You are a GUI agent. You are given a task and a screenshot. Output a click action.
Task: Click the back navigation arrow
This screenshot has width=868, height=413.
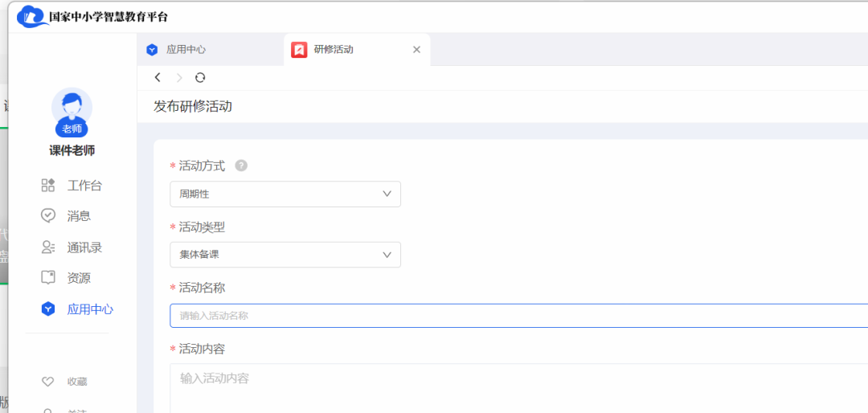(158, 77)
